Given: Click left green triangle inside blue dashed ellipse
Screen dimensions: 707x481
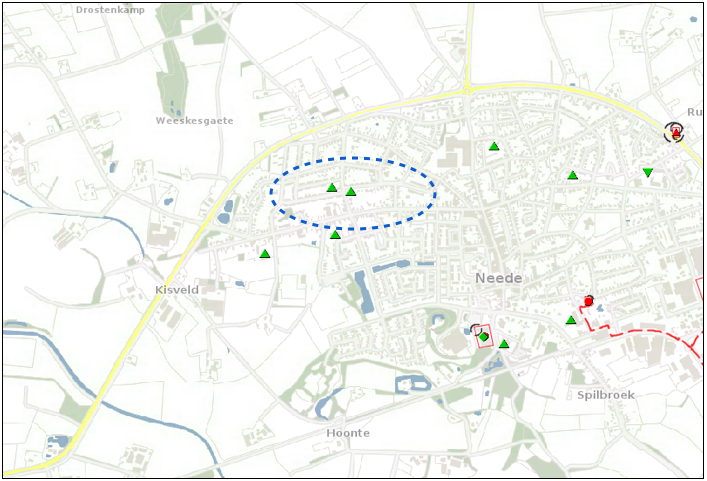Looking at the screenshot, I should pyautogui.click(x=332, y=188).
